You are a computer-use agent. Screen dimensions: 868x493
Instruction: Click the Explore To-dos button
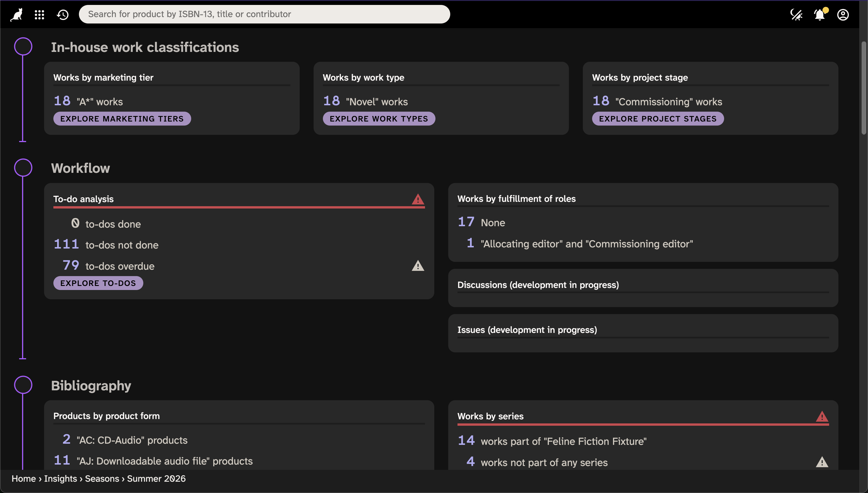[98, 283]
